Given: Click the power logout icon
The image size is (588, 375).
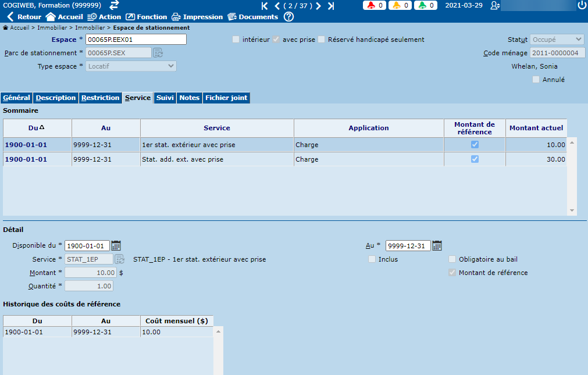Looking at the screenshot, I should click(x=582, y=6).
